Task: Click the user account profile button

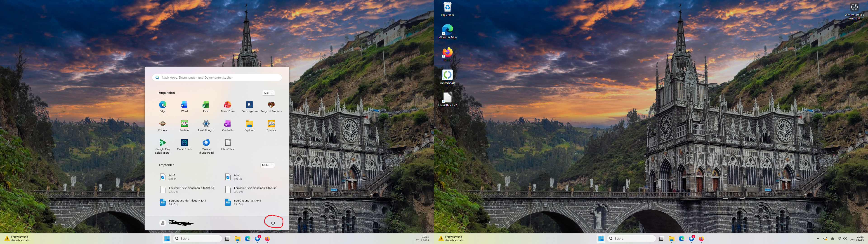Action: (x=163, y=223)
